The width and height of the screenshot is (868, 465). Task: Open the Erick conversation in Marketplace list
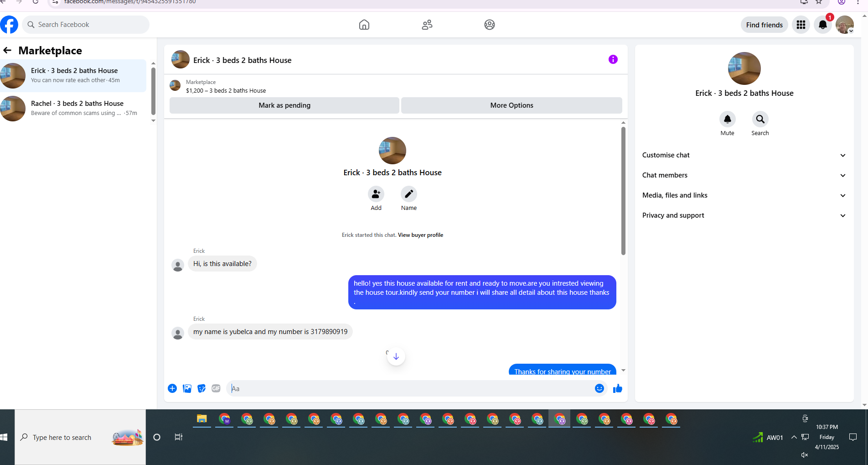point(73,75)
